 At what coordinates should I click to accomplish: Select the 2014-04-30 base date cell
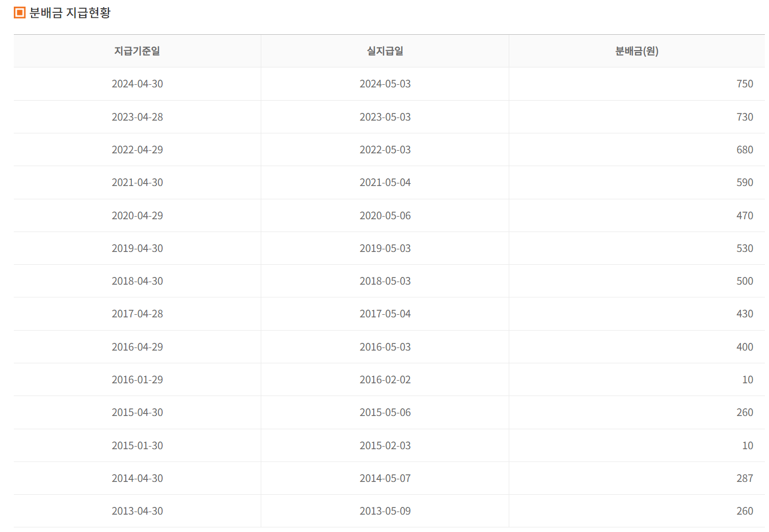pos(138,478)
